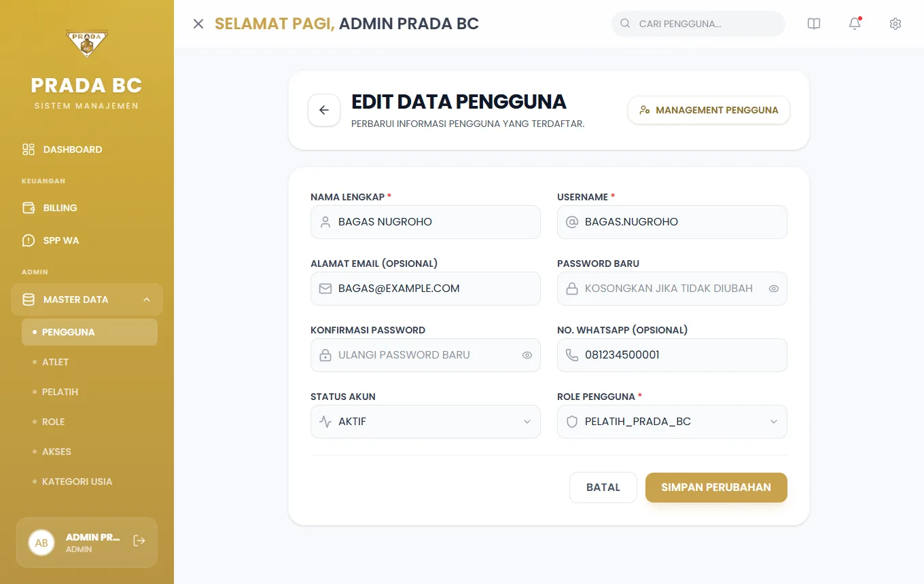Viewport: 924px width, 584px height.
Task: Open the notifications bell
Action: coord(855,24)
